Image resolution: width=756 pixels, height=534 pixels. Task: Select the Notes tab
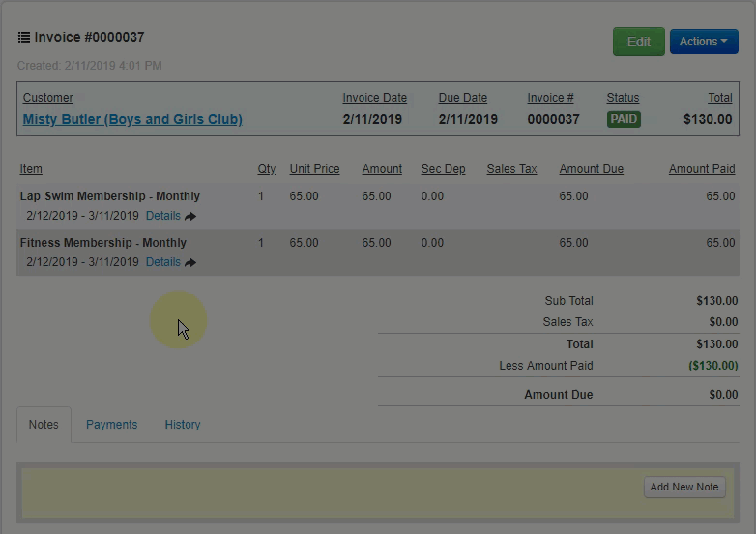(x=44, y=425)
